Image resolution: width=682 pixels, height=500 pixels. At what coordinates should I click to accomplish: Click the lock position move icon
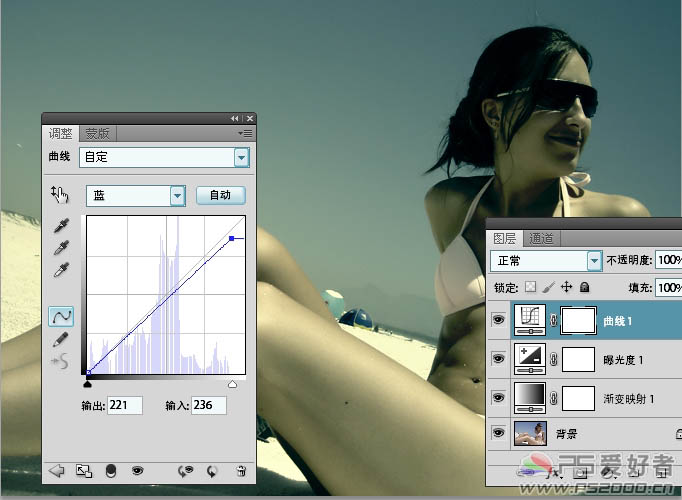[x=567, y=287]
